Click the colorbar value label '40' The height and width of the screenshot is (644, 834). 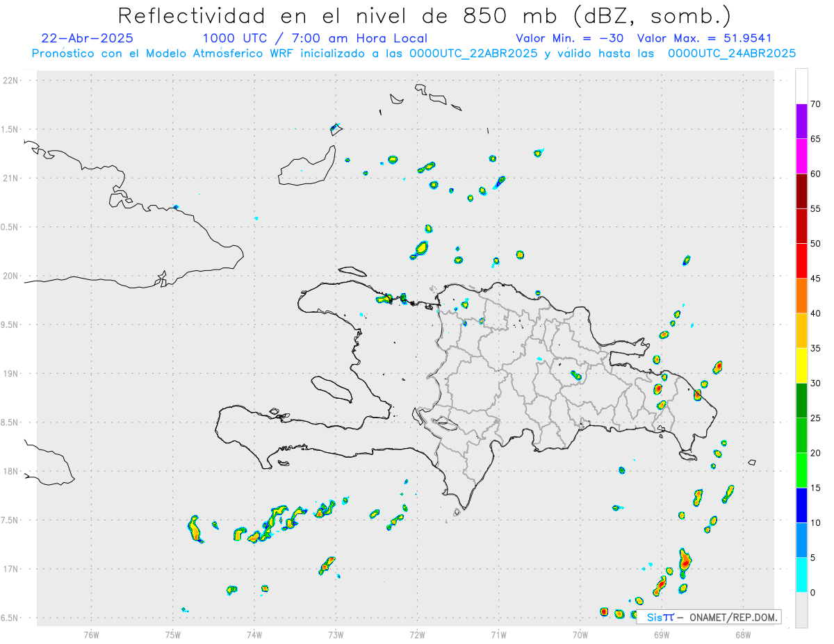(x=815, y=313)
